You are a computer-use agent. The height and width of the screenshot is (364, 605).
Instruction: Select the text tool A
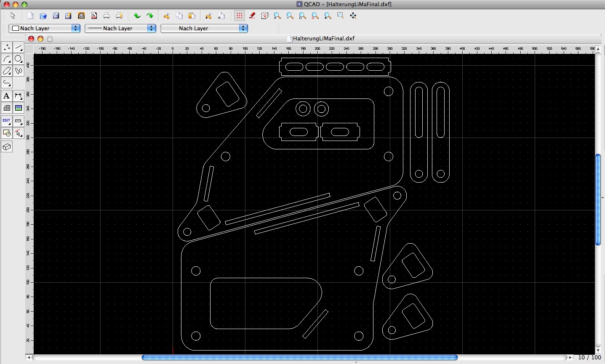click(x=7, y=96)
